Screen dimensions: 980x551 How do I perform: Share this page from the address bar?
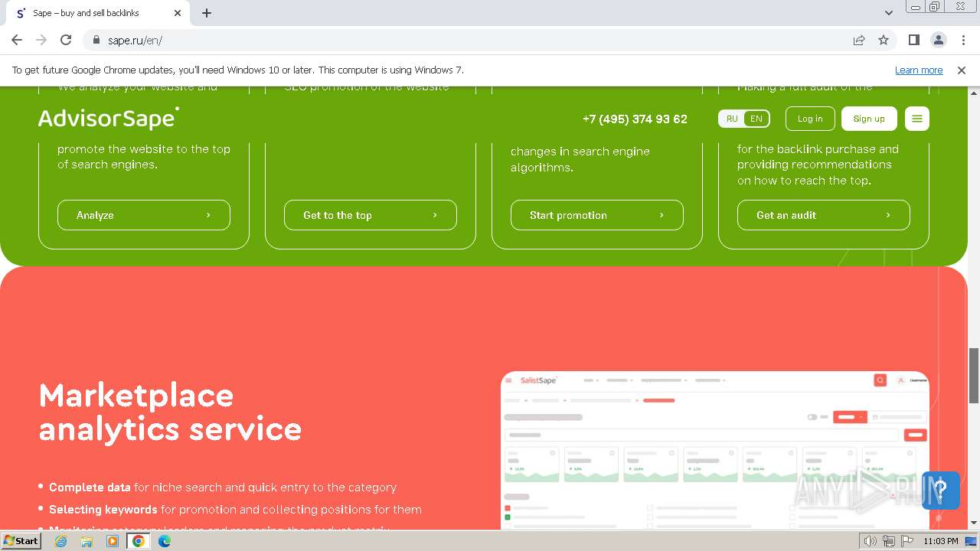[859, 40]
